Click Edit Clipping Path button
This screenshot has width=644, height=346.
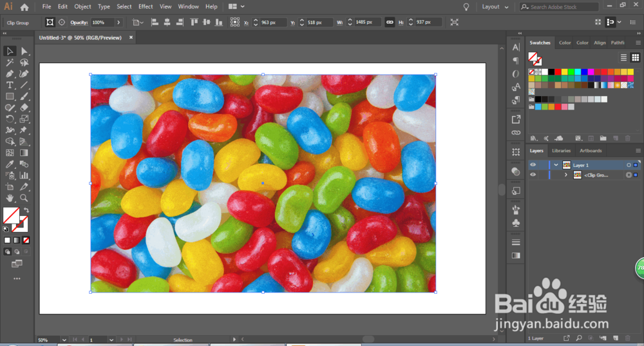(x=50, y=22)
